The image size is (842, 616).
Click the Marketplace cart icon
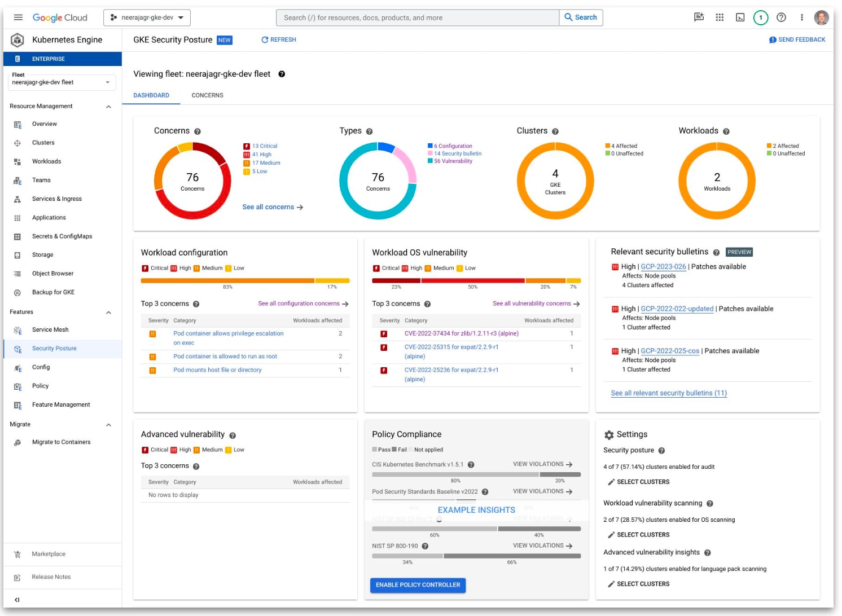pyautogui.click(x=17, y=554)
